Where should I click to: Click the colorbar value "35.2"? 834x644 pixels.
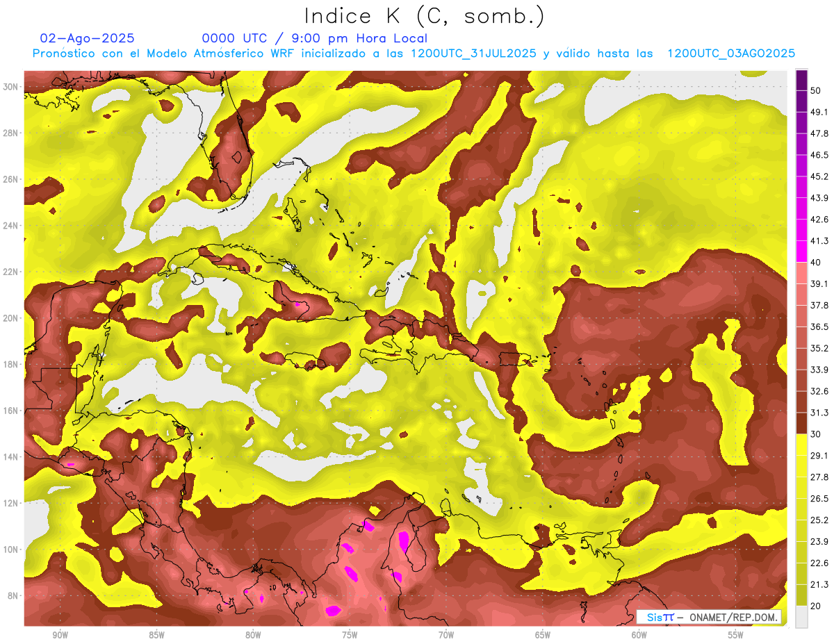coord(819,348)
